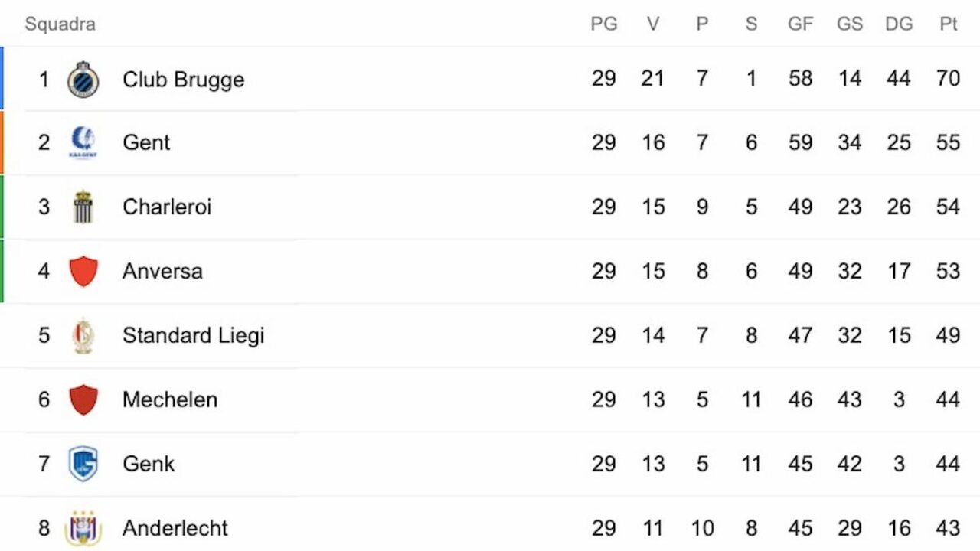Open the Club Brugge team link

pyautogui.click(x=183, y=80)
